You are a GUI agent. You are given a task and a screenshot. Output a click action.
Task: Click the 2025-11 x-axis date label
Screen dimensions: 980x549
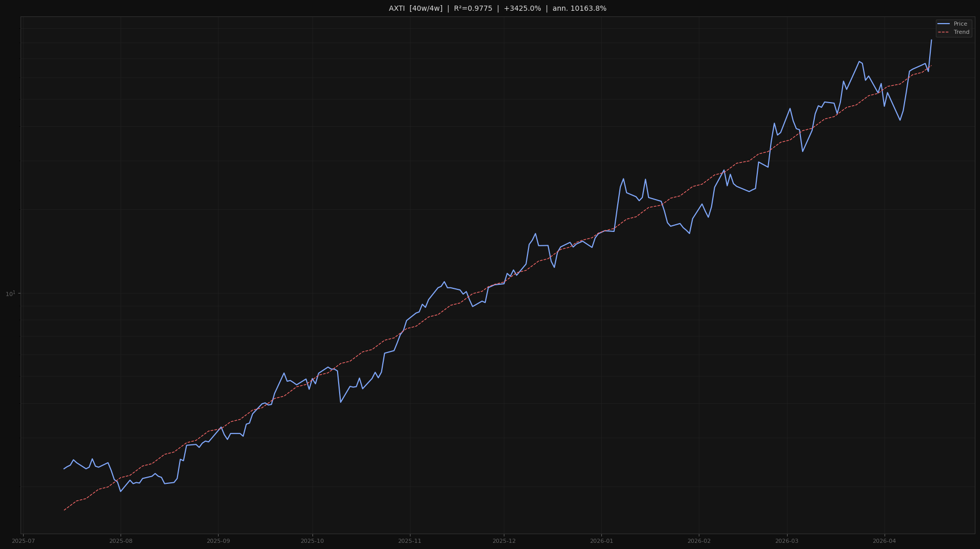point(409,541)
